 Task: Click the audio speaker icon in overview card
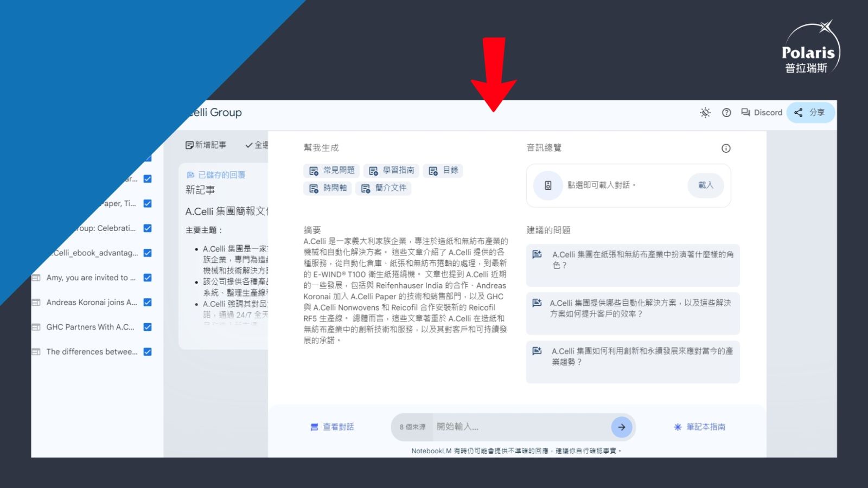[x=548, y=185]
